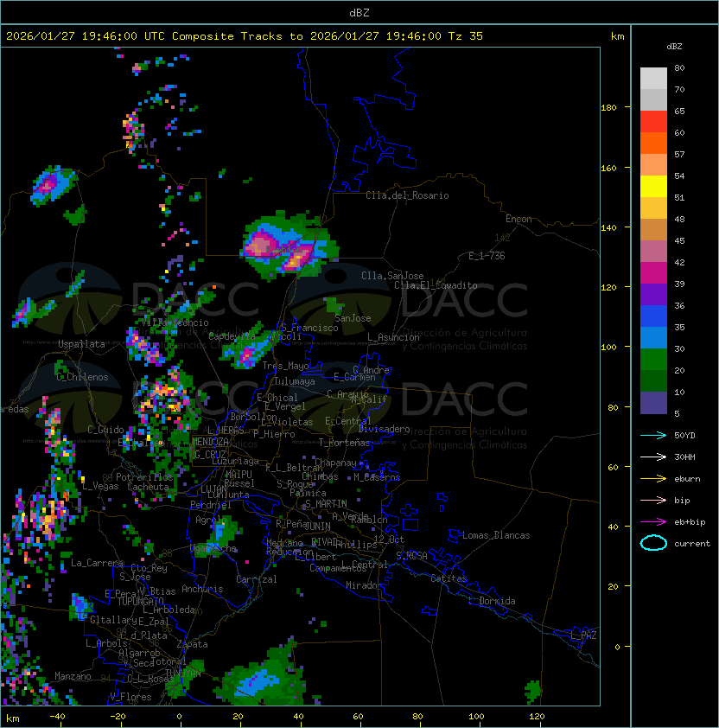Select the purple 36-39 dBZ color band
Viewport: 719px width, 728px height.
point(653,294)
